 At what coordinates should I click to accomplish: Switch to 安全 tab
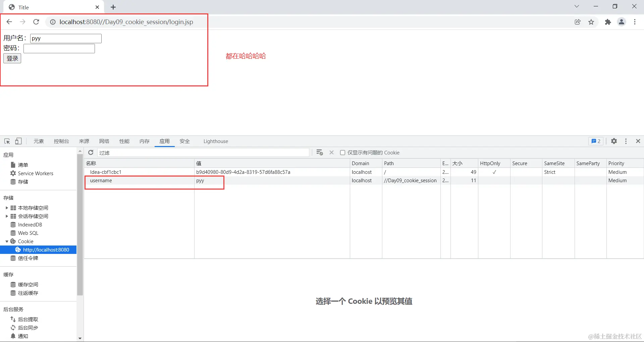[185, 141]
